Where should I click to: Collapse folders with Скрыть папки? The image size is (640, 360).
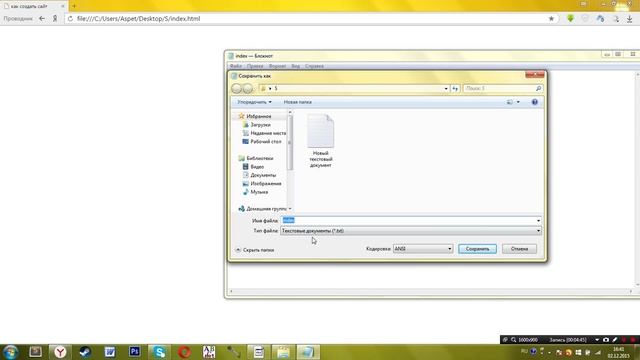coord(255,250)
